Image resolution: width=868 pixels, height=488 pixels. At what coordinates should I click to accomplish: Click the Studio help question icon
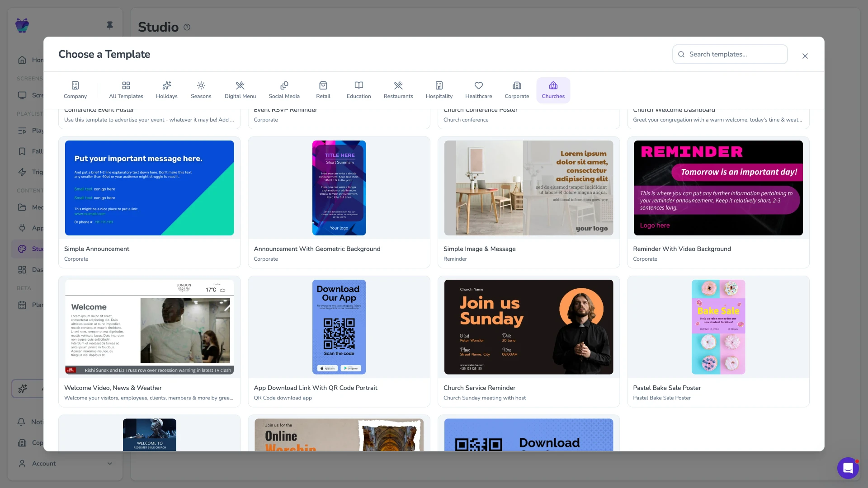point(187,27)
